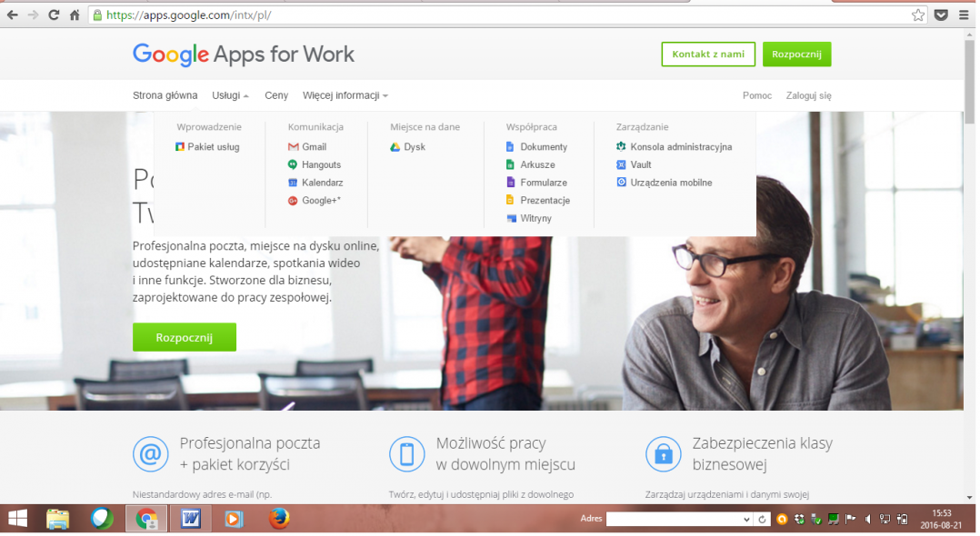Click the Formularze forms icon
The width and height of the screenshot is (980, 536).
pos(510,183)
